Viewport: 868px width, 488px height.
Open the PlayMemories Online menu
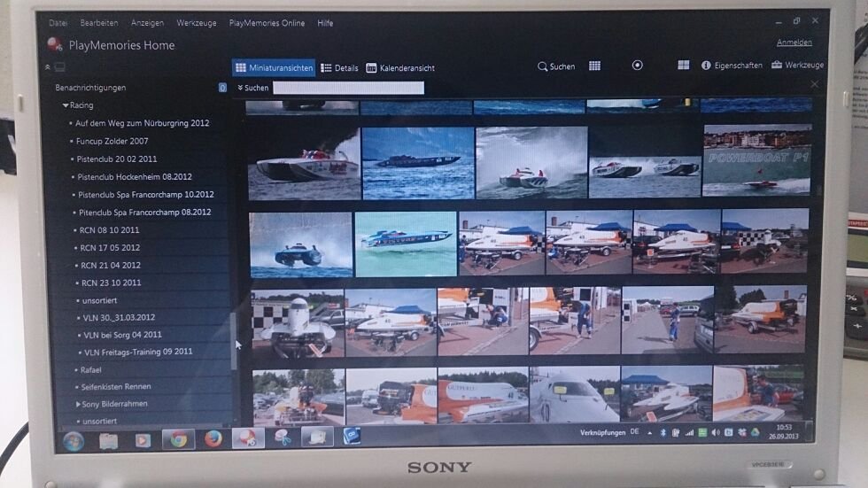[267, 23]
